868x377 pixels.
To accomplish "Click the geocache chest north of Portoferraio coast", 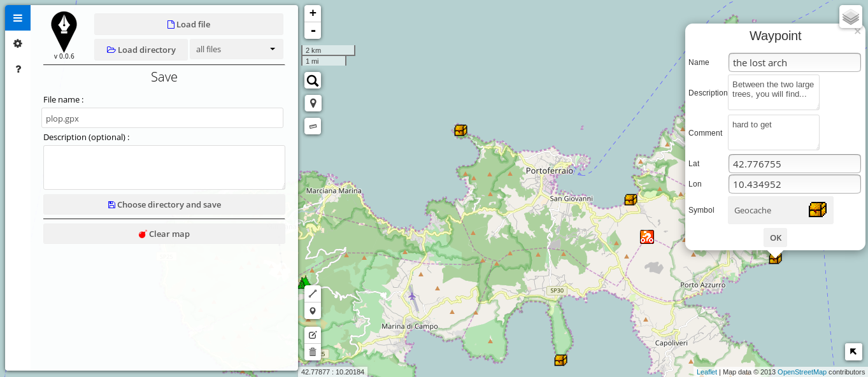I will [x=460, y=131].
